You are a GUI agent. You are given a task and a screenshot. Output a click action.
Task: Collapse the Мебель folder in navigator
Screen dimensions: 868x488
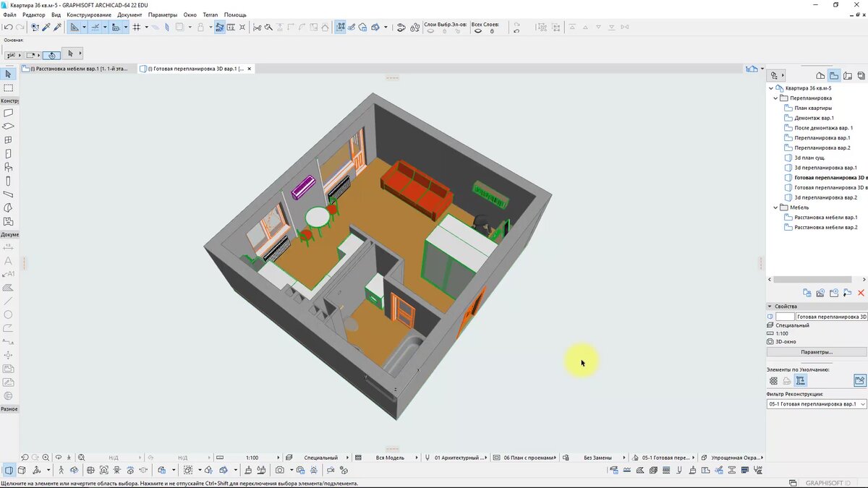point(775,207)
